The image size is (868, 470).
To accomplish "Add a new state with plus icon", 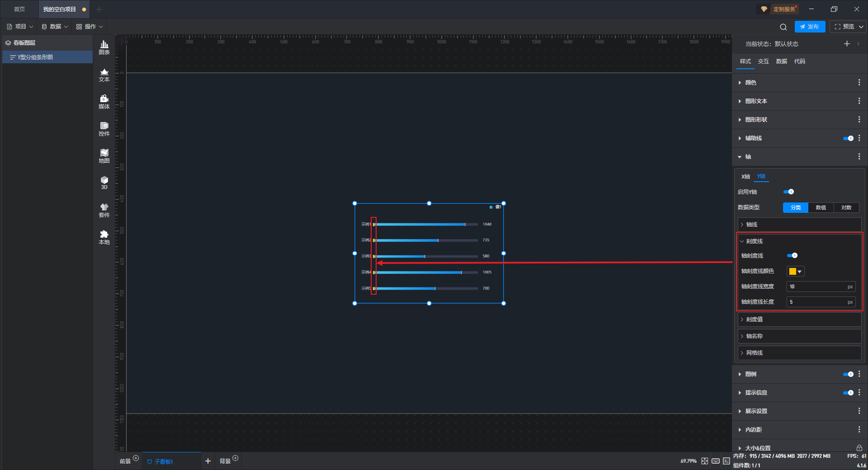I will [x=847, y=44].
